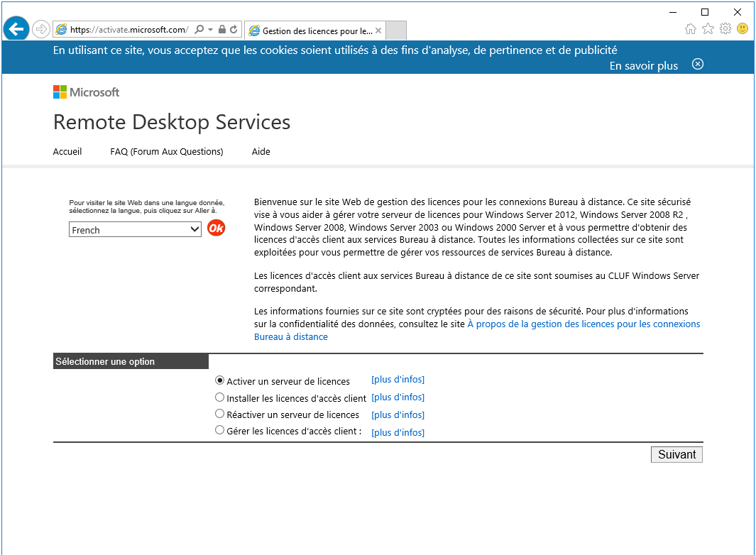Open FAQ (Forum Aux Questions) menu
The width and height of the screenshot is (756, 555).
[166, 151]
